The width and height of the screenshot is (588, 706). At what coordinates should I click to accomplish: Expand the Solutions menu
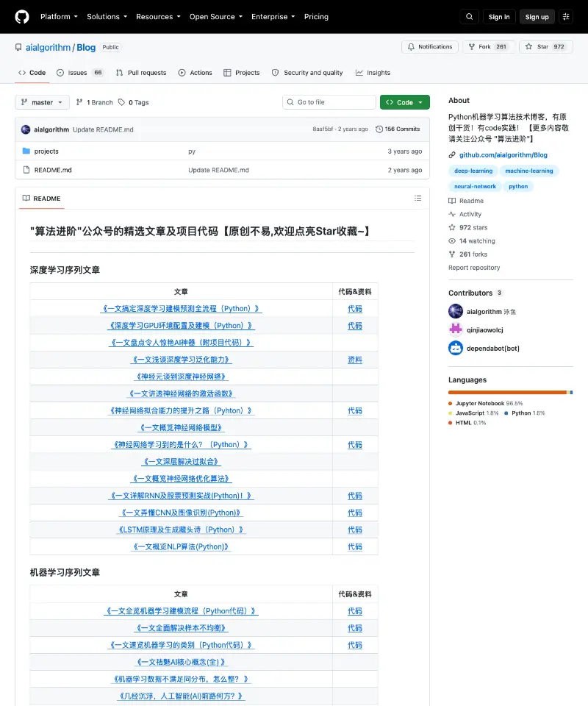[107, 17]
